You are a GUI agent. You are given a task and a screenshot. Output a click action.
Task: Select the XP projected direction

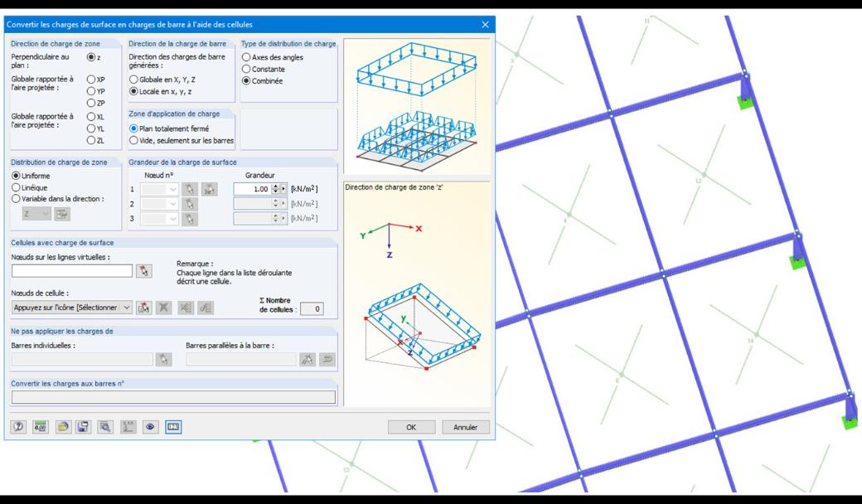coord(90,80)
